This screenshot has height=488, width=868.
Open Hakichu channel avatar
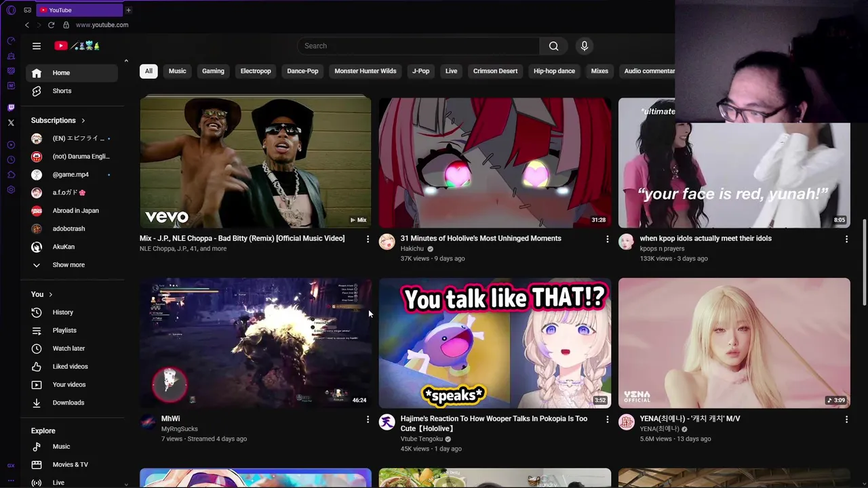pyautogui.click(x=387, y=242)
